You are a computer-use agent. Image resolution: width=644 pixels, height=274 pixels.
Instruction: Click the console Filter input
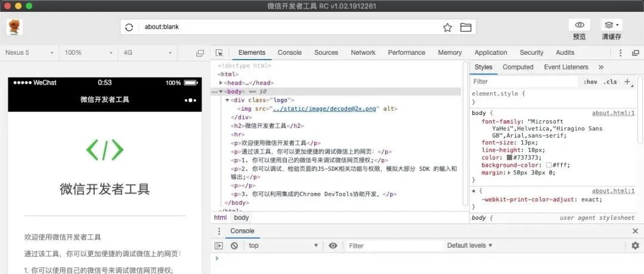click(x=394, y=245)
